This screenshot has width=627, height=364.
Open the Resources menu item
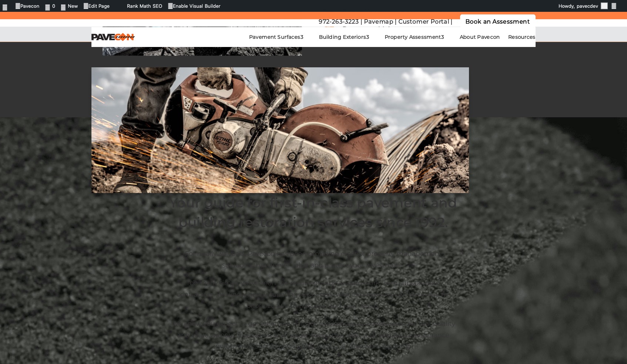521,37
